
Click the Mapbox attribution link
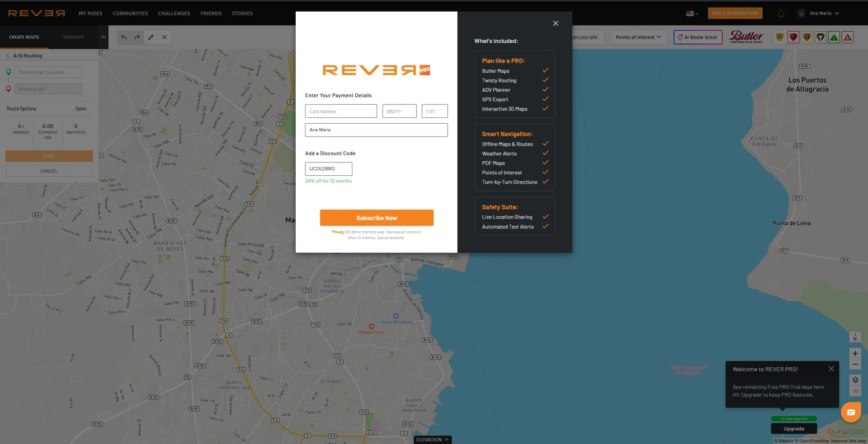784,441
